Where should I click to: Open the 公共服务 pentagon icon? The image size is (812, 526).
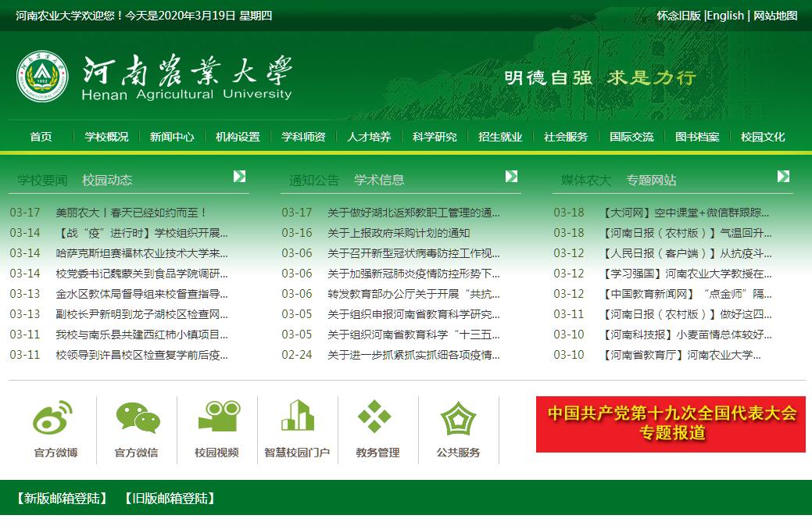click(458, 418)
